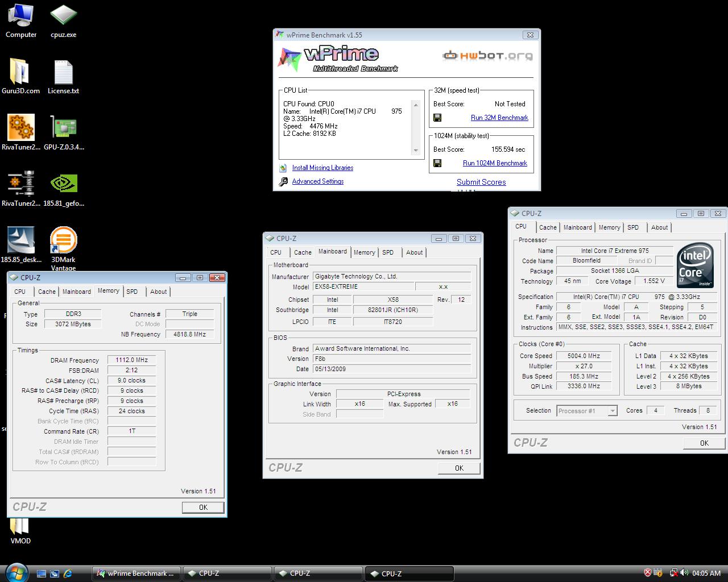Screen dimensions: 728x582
Task: Click the Advanced Settings wrench icon
Action: click(x=283, y=182)
